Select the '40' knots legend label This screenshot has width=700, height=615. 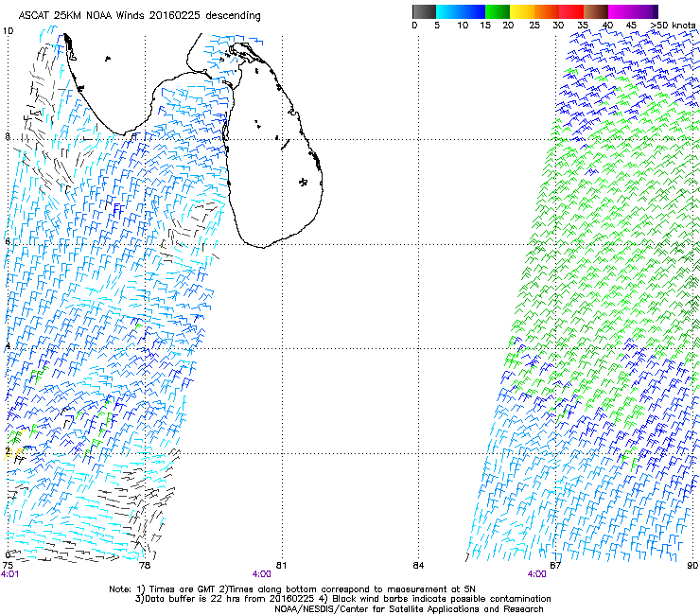coord(607,26)
